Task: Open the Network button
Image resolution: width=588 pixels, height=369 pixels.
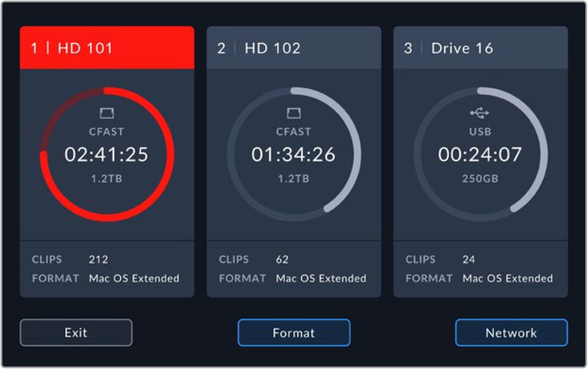Action: 512,333
